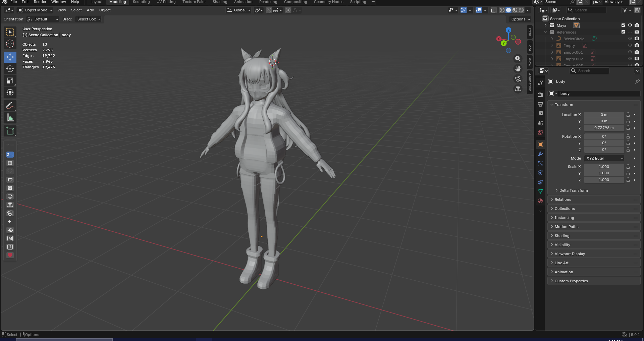644x341 pixels.
Task: Select the Scale tool
Action: (x=10, y=80)
